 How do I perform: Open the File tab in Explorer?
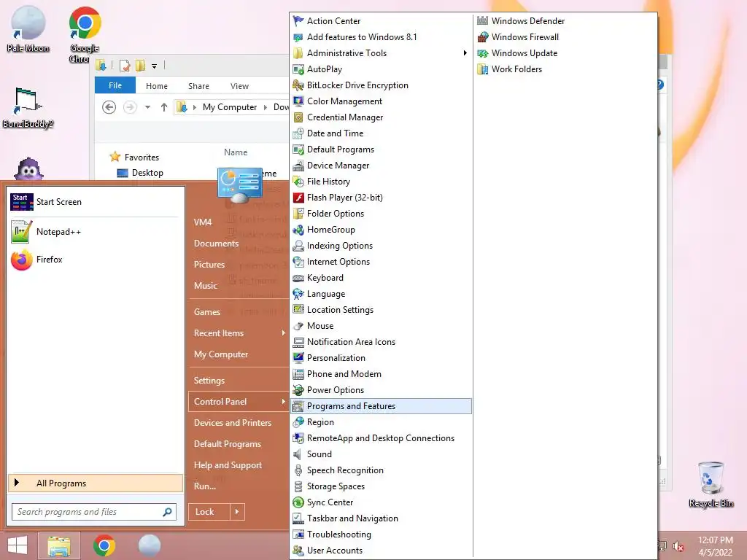point(115,85)
